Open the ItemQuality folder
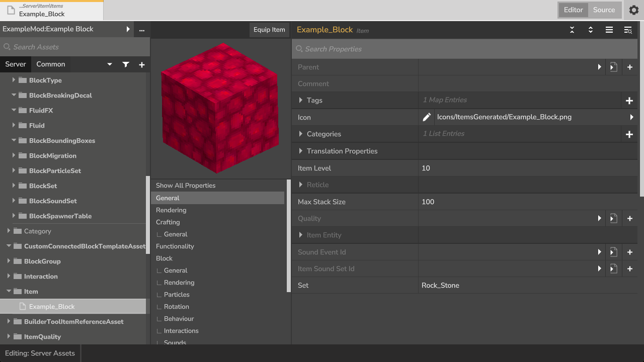This screenshot has width=644, height=362. click(x=42, y=337)
